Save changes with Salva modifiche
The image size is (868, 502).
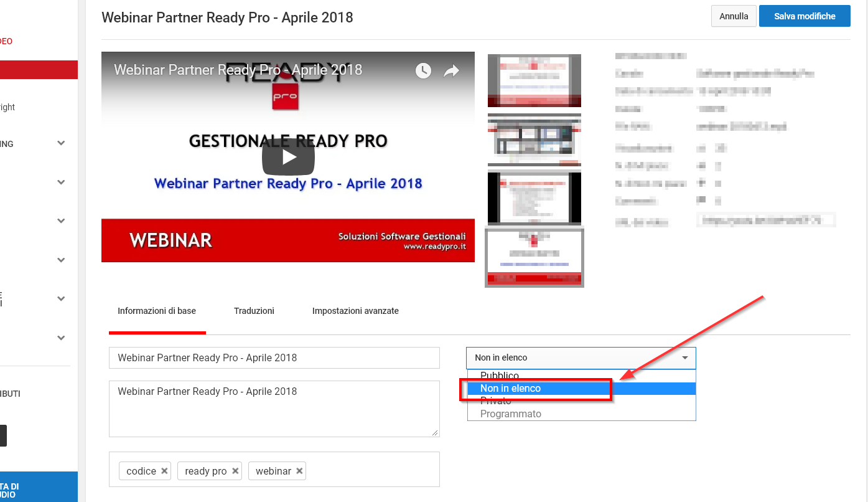point(805,16)
